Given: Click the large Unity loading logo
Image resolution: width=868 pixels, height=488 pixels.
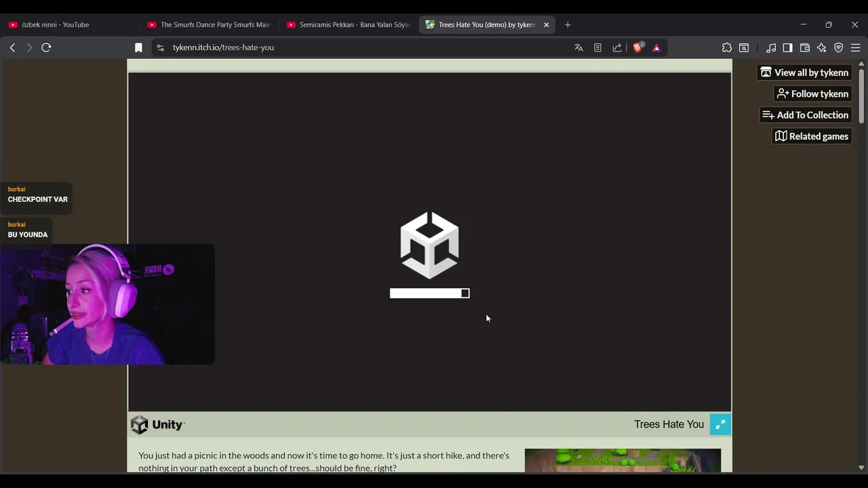Looking at the screenshot, I should [x=429, y=245].
